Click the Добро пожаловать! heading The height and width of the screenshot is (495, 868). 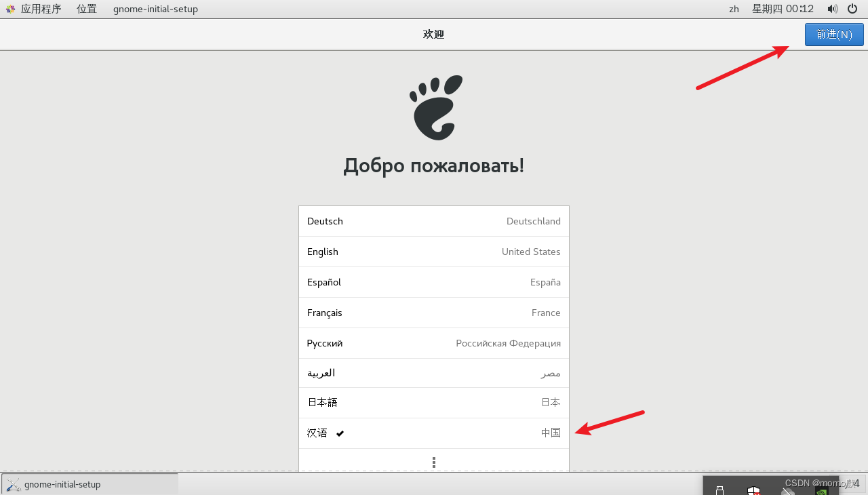pos(434,165)
